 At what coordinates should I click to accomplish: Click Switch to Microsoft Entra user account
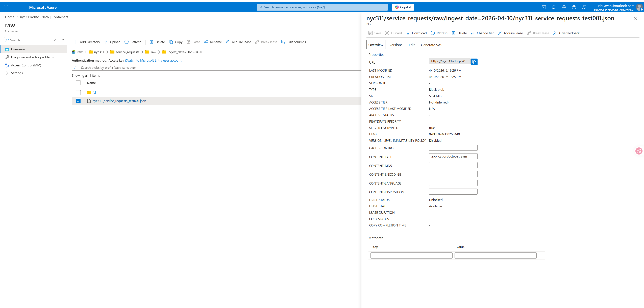pyautogui.click(x=154, y=61)
